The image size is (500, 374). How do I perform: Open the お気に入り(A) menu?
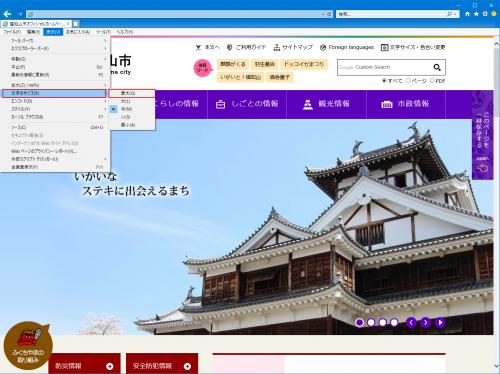78,32
